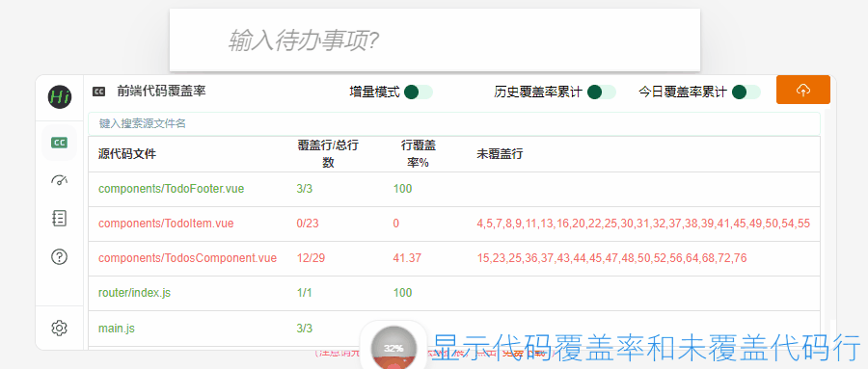This screenshot has width=868, height=369.
Task: Toggle the 历史覆盖率累计 switch
Action: click(x=601, y=92)
